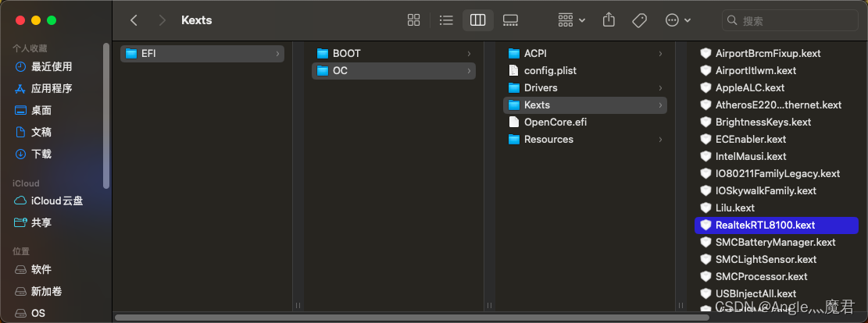Image resolution: width=868 pixels, height=323 pixels.
Task: Expand the OC folder chevron
Action: point(469,71)
